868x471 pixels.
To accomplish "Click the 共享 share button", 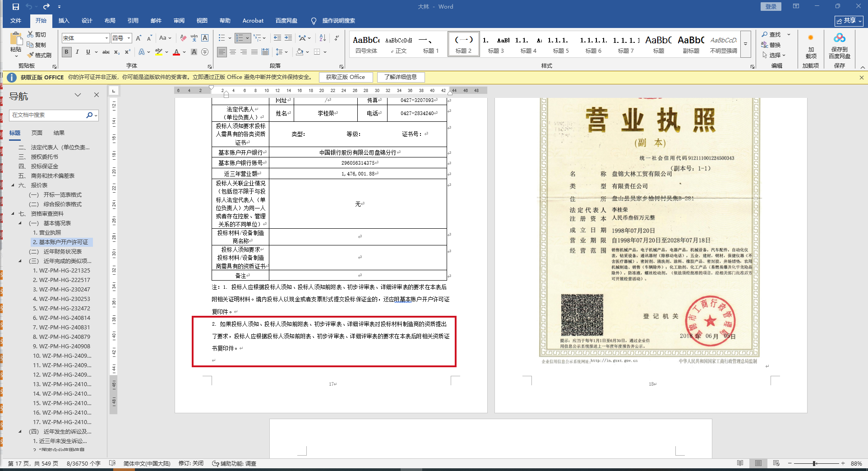I will point(849,21).
